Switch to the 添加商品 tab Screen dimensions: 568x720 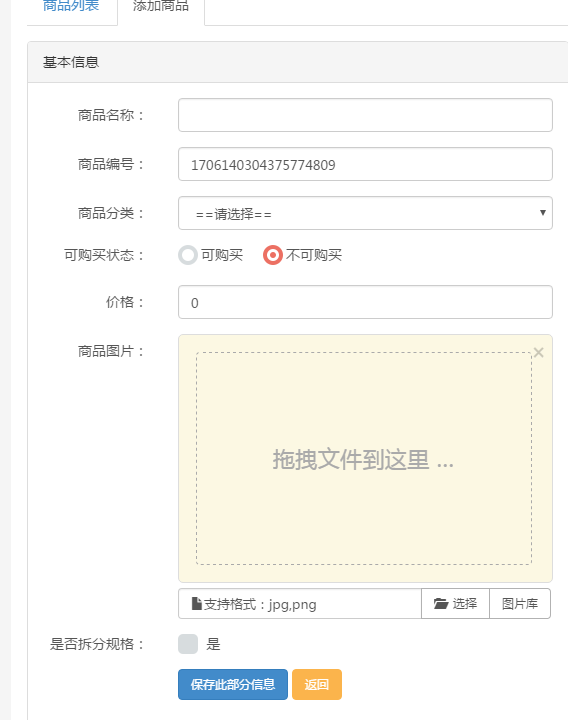click(161, 7)
